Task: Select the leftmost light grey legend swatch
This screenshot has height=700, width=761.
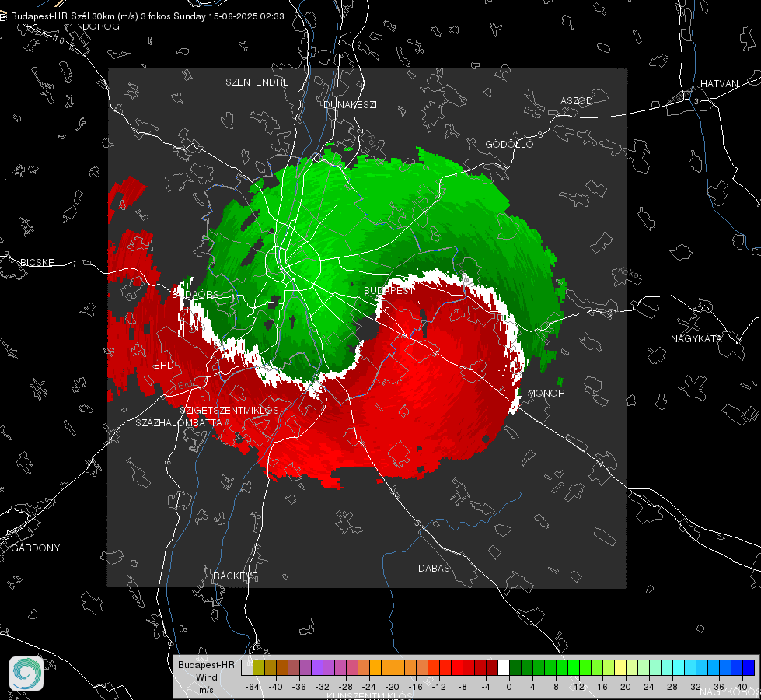Action: click(247, 668)
